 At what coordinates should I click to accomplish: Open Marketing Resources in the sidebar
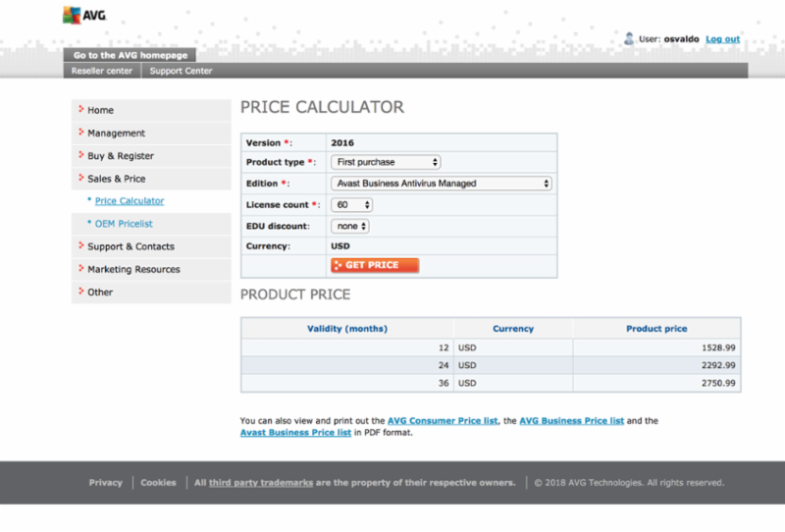133,269
